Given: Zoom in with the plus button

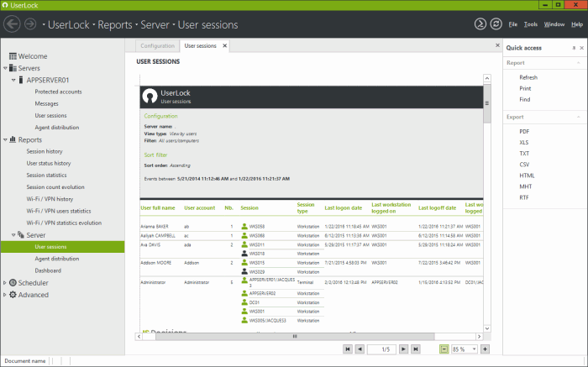Looking at the screenshot, I should (x=485, y=349).
